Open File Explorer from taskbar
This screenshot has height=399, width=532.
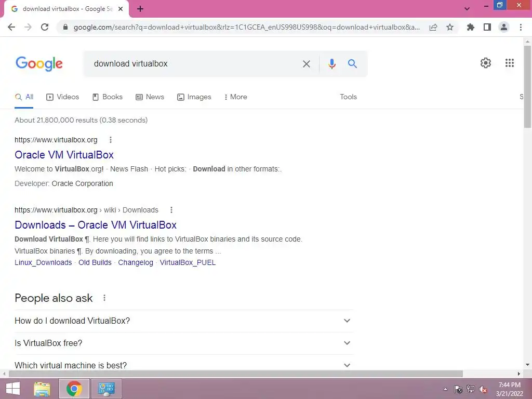pos(42,389)
